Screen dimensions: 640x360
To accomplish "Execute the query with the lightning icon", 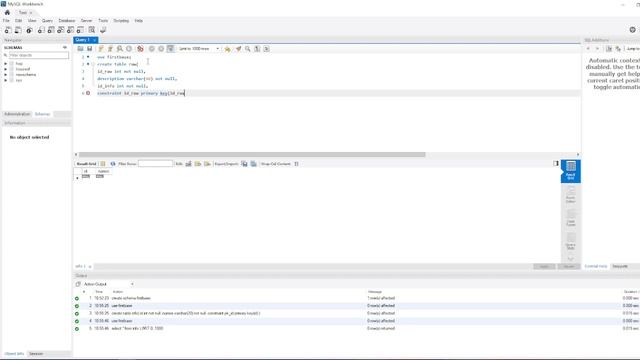I will [x=101, y=49].
